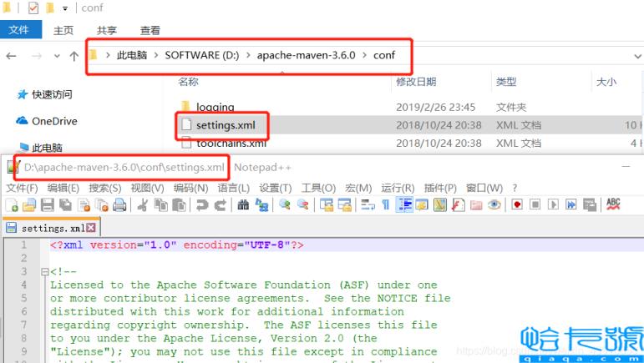The image size is (644, 363).
Task: Open the 文件 ribbon tab in Explorer
Action: pyautogui.click(x=20, y=29)
